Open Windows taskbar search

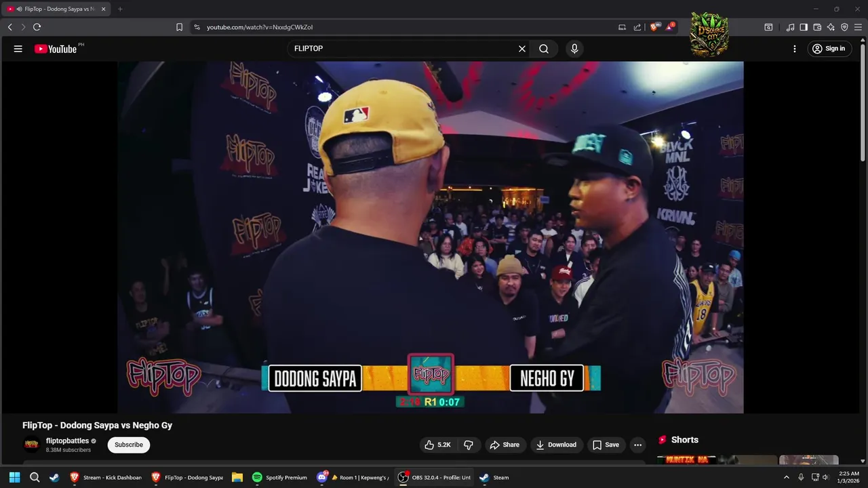[x=35, y=477]
